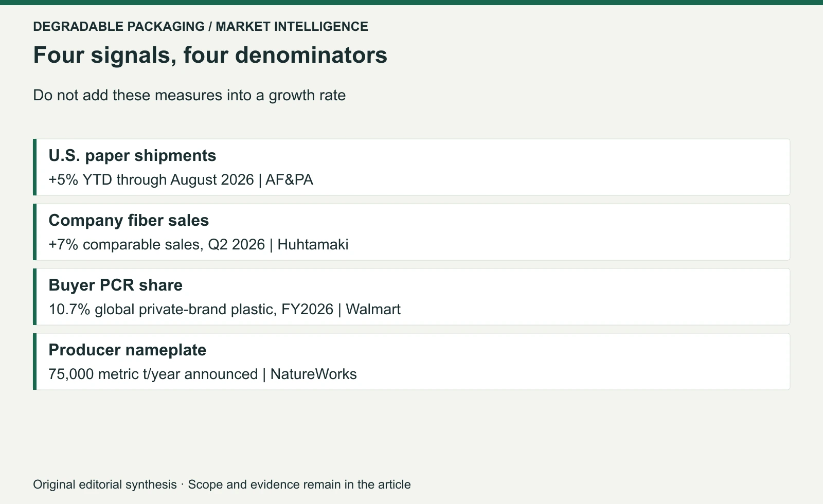
Task: Click the Degradable Packaging / Market Intelligence label
Action: pos(201,27)
